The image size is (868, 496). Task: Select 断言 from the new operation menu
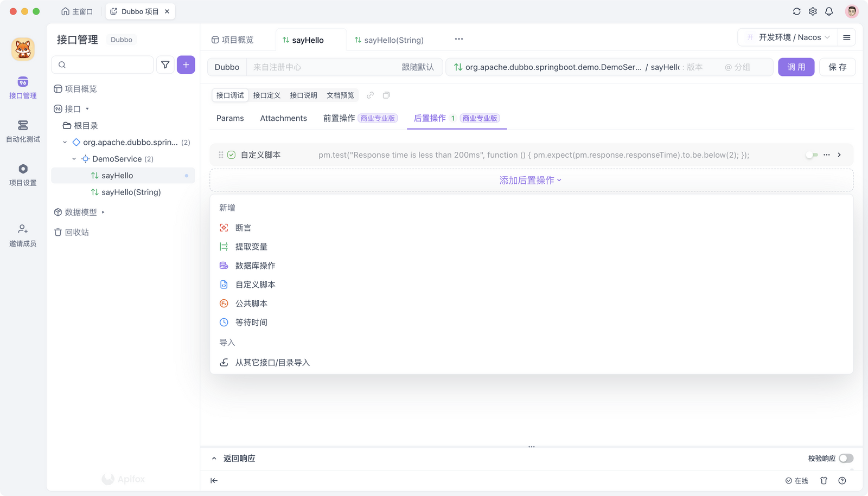(x=244, y=227)
